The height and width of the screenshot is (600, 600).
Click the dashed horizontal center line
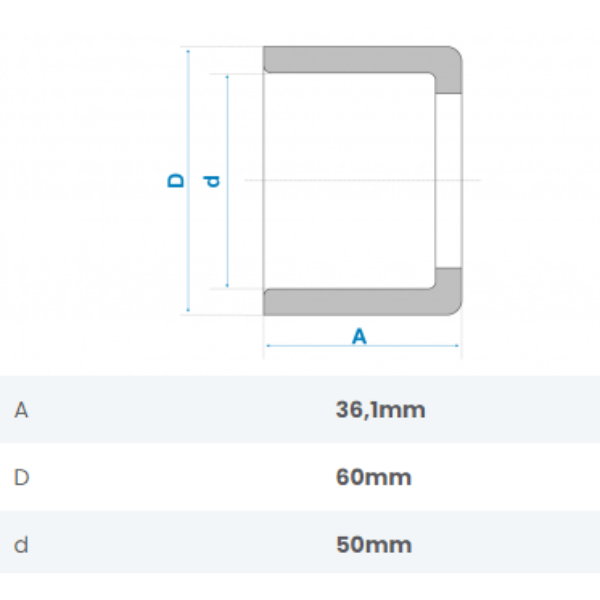[300, 180]
